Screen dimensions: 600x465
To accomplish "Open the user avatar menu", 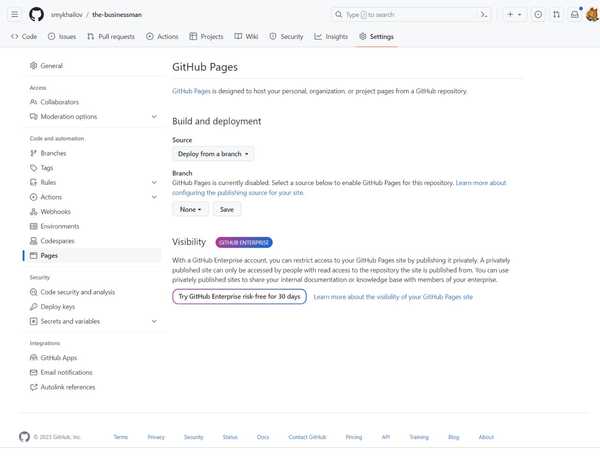I will pos(593,15).
